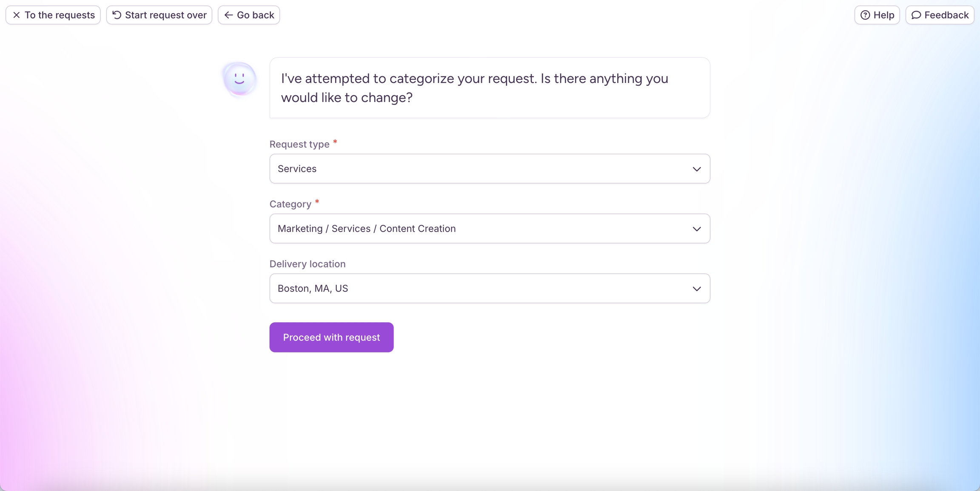
Task: Click the Delivery location field label
Action: click(307, 264)
